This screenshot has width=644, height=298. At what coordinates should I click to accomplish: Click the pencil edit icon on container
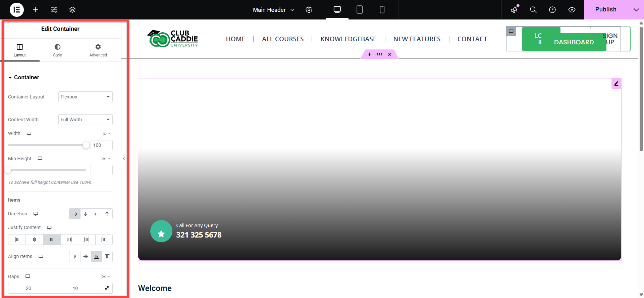pos(616,84)
